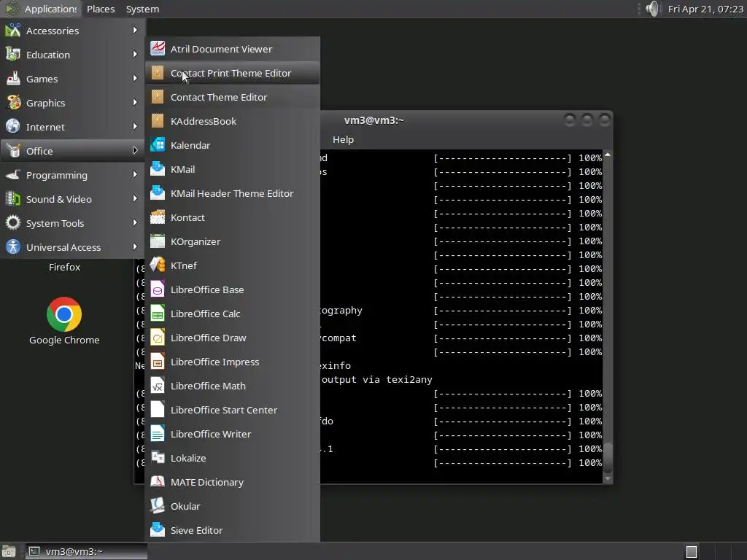Expand the Programming submenu
Screen dimensions: 747x560
pos(72,175)
